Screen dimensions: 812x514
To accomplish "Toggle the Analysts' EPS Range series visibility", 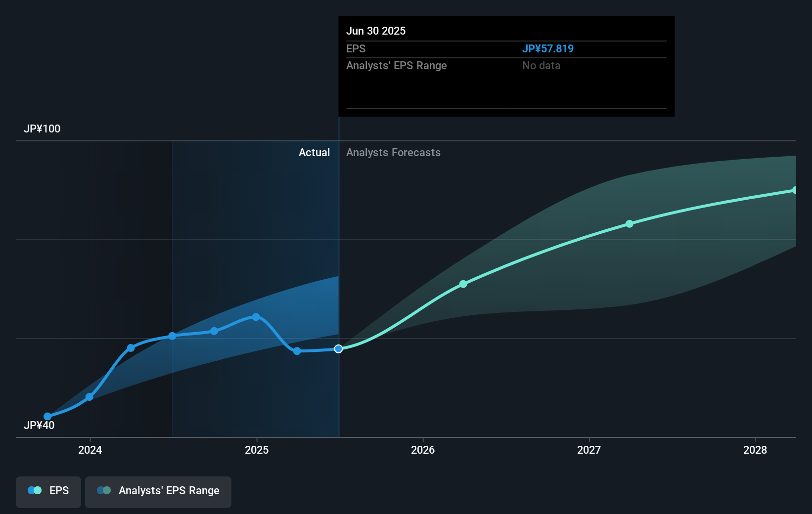I will coord(158,492).
